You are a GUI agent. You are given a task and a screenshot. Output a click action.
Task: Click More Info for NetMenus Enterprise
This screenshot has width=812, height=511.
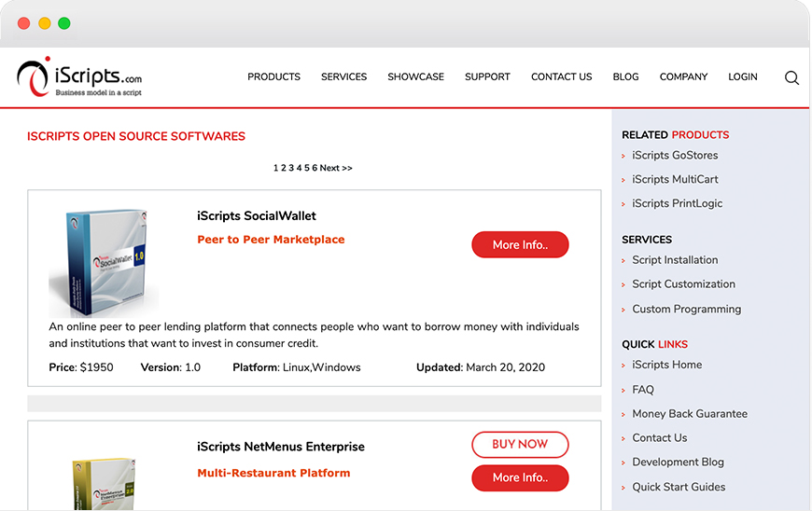tap(520, 478)
